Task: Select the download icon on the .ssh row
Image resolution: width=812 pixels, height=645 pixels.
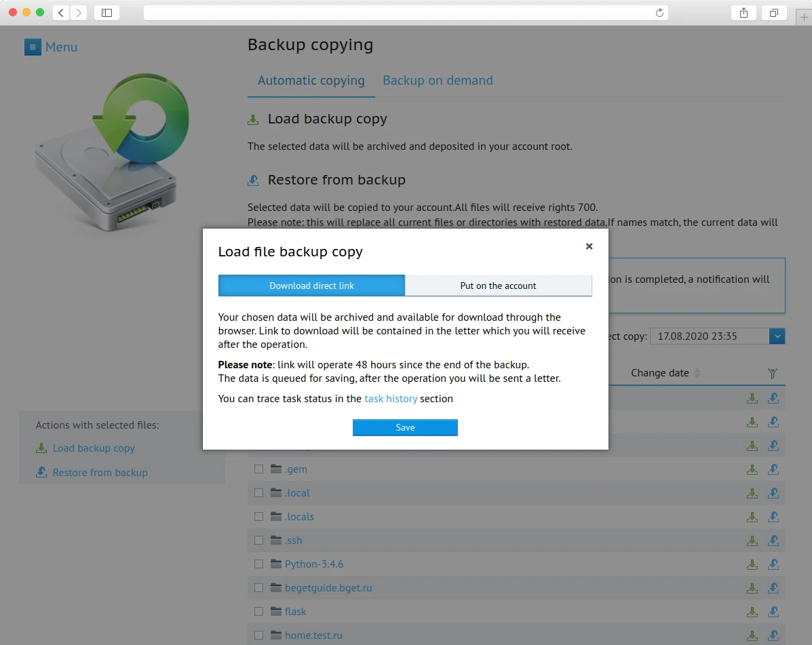Action: click(752, 540)
